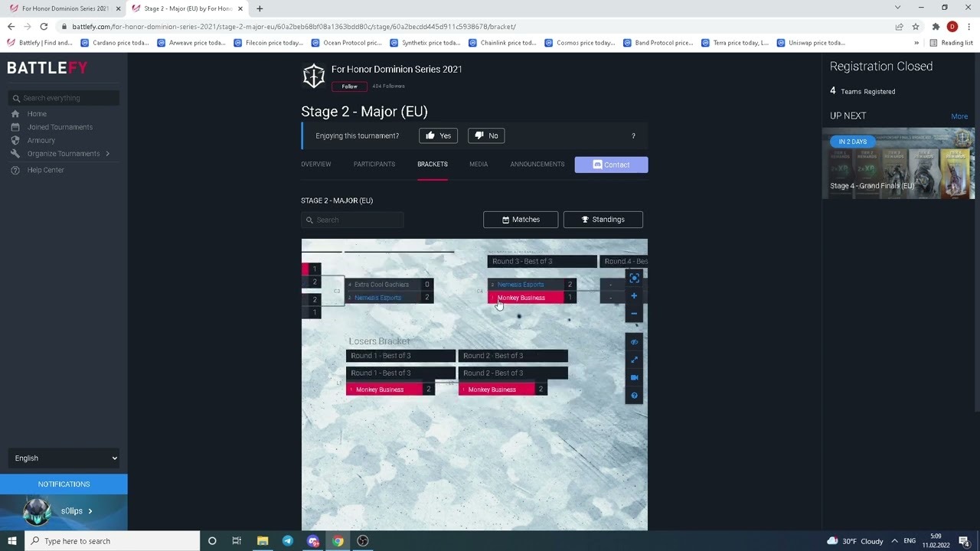The height and width of the screenshot is (551, 980).
Task: Center the bracket with the focus icon
Action: pyautogui.click(x=634, y=279)
